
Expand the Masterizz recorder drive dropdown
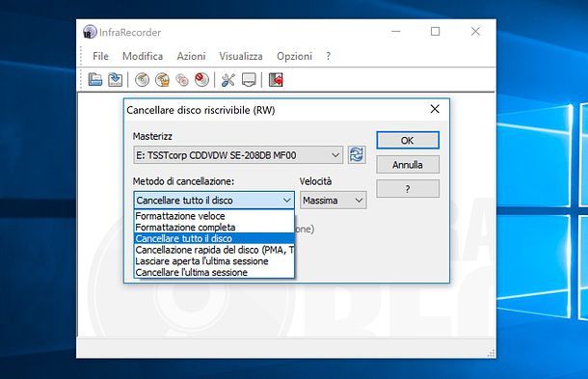coord(238,155)
